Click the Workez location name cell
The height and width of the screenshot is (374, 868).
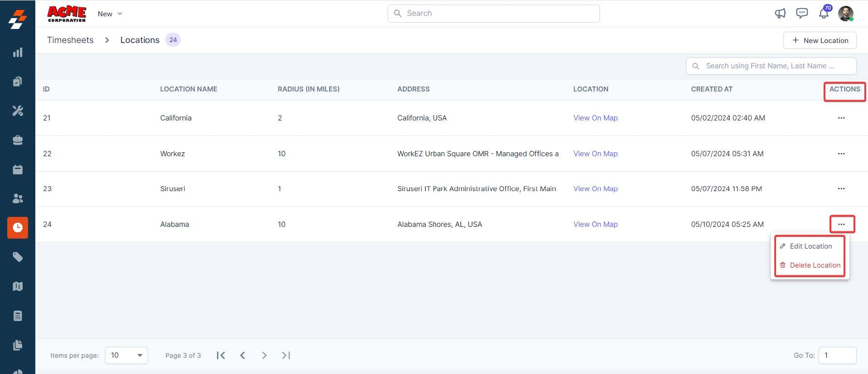coord(173,153)
